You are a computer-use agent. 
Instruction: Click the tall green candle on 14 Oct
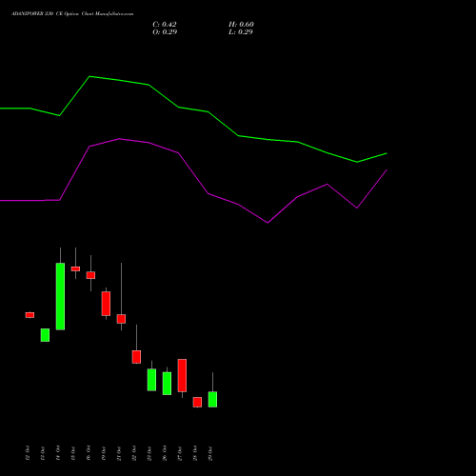click(x=60, y=296)
